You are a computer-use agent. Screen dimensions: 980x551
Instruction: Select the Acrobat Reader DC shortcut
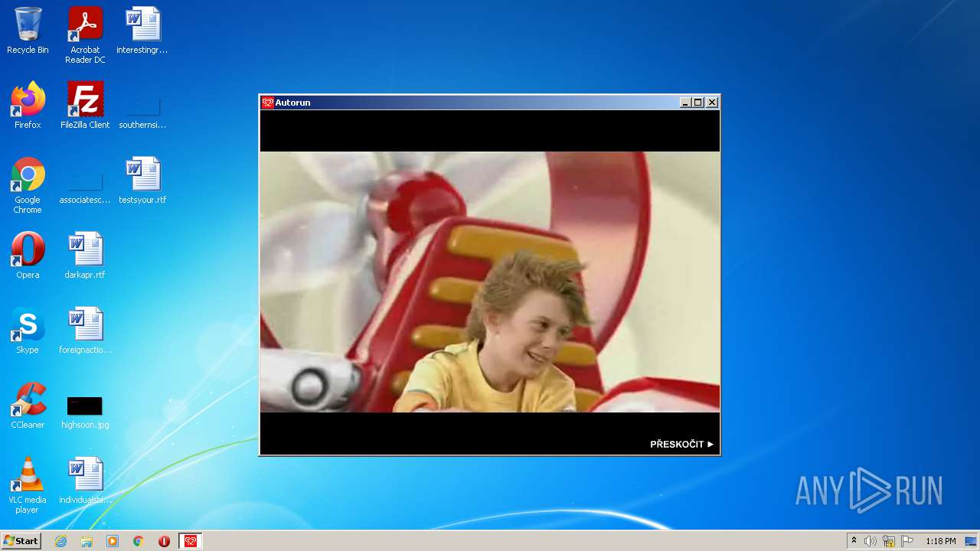85,36
